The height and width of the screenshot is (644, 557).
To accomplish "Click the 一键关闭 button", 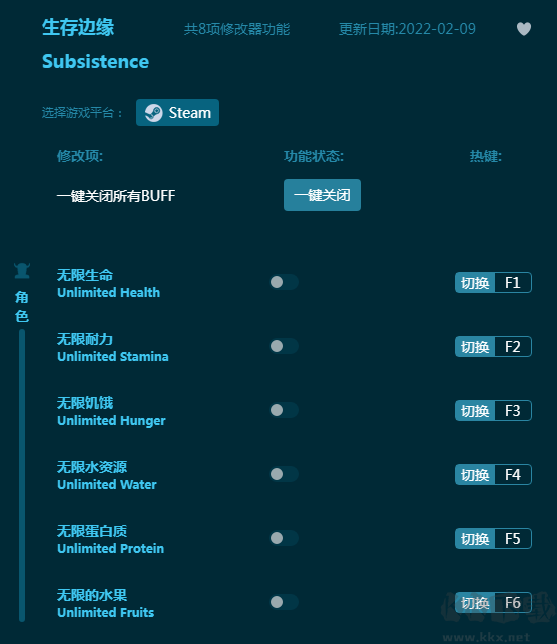I will tap(322, 195).
